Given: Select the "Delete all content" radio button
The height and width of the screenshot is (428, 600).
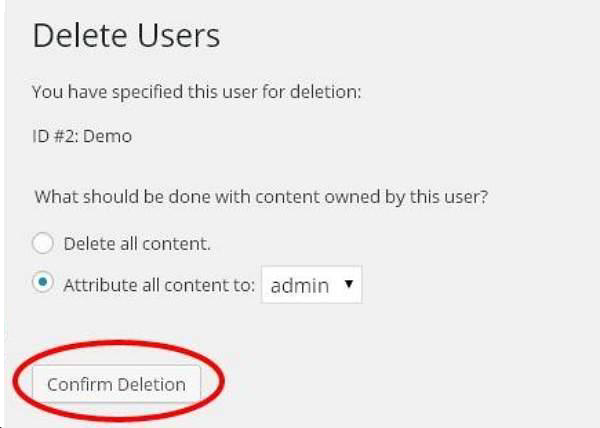Looking at the screenshot, I should pos(42,243).
